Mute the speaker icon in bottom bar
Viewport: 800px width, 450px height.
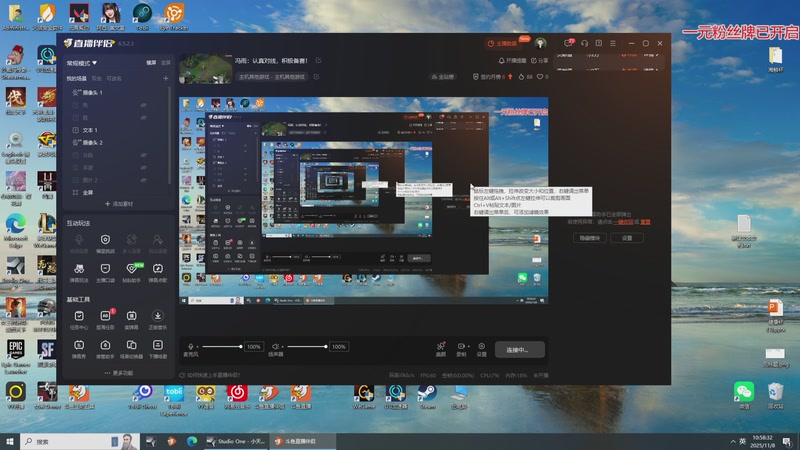275,346
